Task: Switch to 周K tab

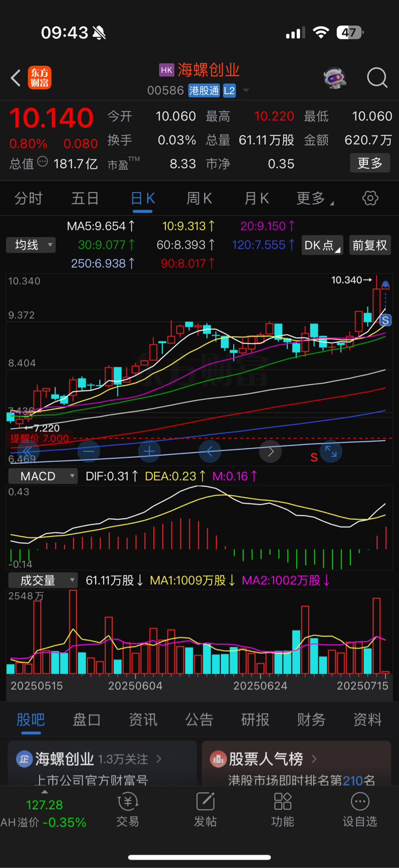Action: pos(199,198)
